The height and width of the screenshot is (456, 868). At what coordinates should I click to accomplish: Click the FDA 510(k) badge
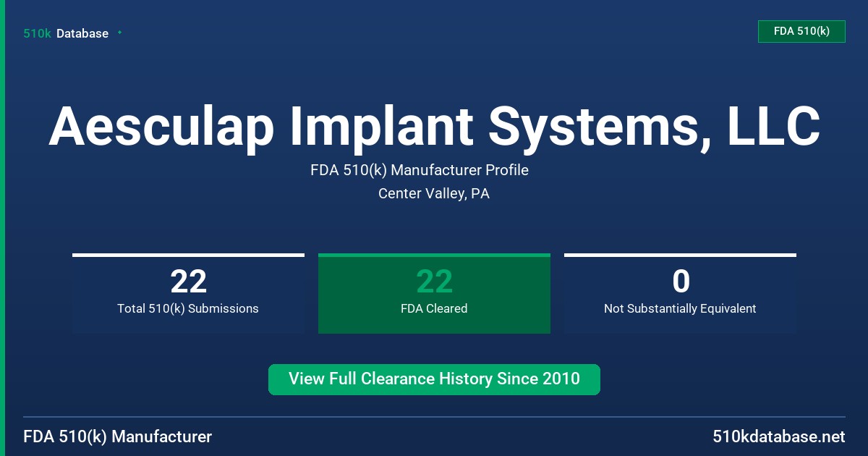click(801, 31)
